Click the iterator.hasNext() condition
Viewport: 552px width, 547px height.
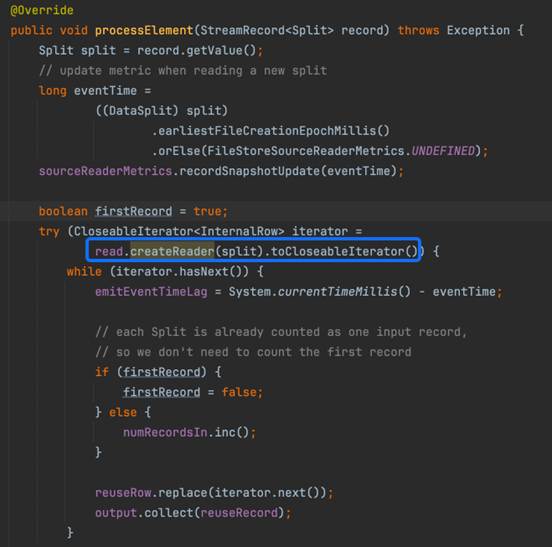pos(179,272)
